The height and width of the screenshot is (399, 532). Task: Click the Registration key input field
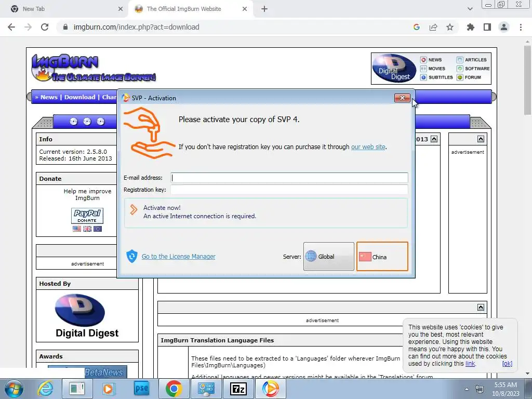point(289,190)
